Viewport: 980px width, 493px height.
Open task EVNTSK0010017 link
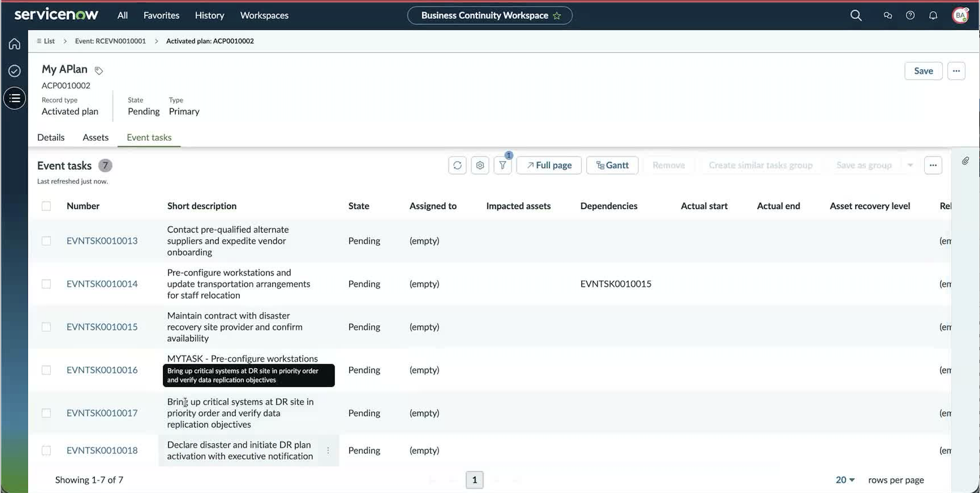pyautogui.click(x=102, y=413)
